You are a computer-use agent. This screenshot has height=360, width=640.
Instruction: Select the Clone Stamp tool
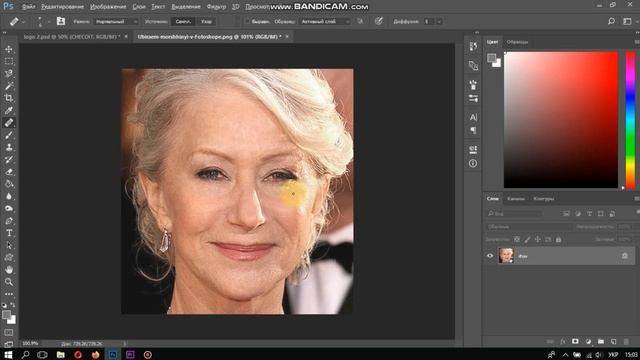(x=9, y=147)
